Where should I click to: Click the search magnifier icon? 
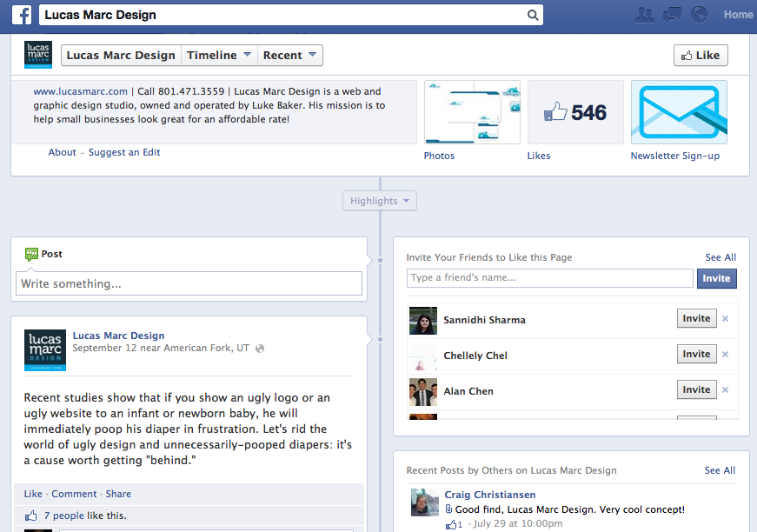(x=533, y=15)
